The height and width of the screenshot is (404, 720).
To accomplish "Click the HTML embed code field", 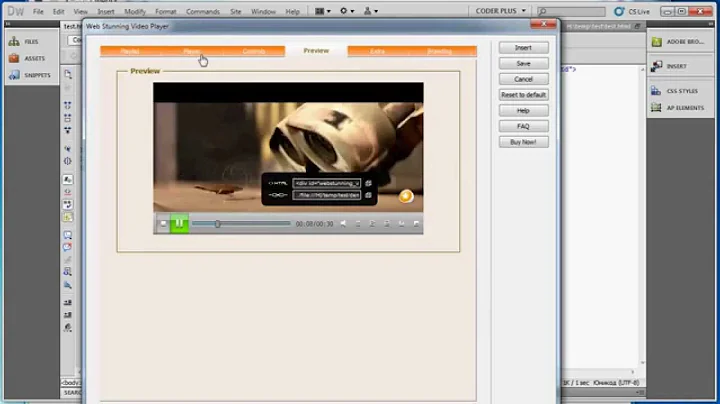I will 326,183.
